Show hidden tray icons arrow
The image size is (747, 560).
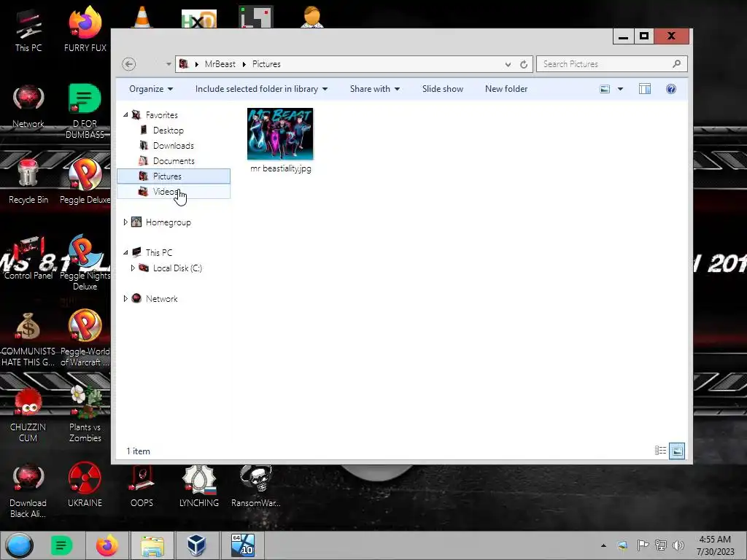[603, 545]
